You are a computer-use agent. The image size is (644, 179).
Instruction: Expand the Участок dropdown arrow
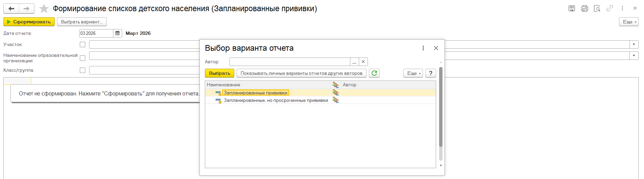coord(634,44)
